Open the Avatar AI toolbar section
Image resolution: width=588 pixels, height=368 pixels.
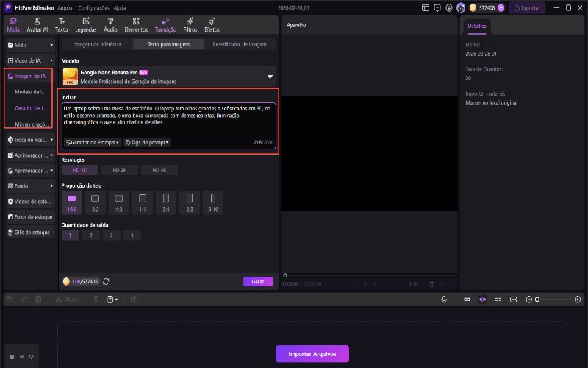tap(37, 24)
